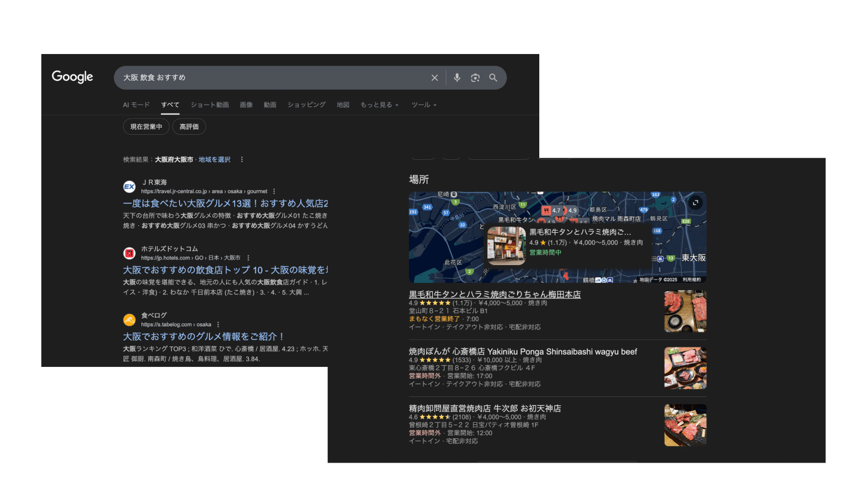Toggle the 高評価 filter chip

(189, 127)
